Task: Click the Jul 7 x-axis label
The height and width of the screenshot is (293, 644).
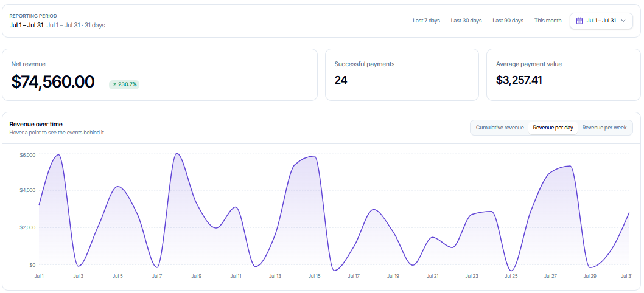Action: 157,276
